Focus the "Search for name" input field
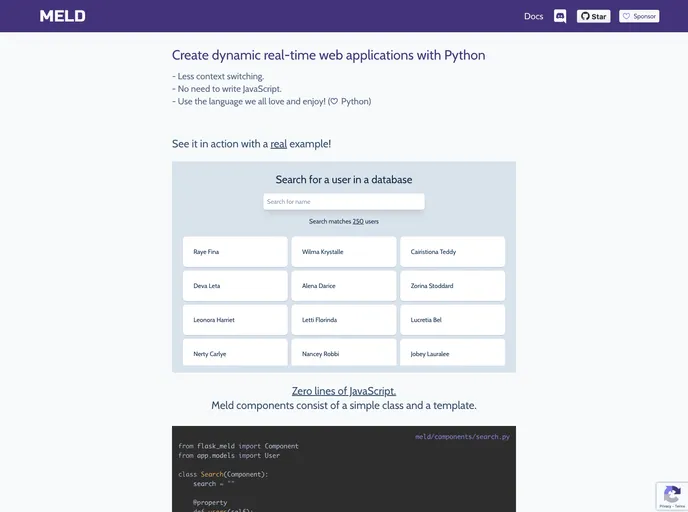Screen dimensions: 688x512 [x=344, y=202]
